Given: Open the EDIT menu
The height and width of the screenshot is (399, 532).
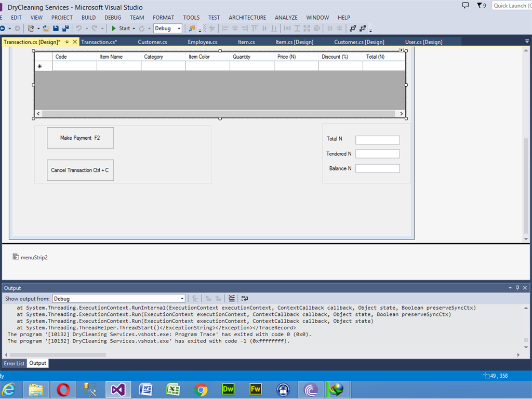Looking at the screenshot, I should pyautogui.click(x=16, y=18).
